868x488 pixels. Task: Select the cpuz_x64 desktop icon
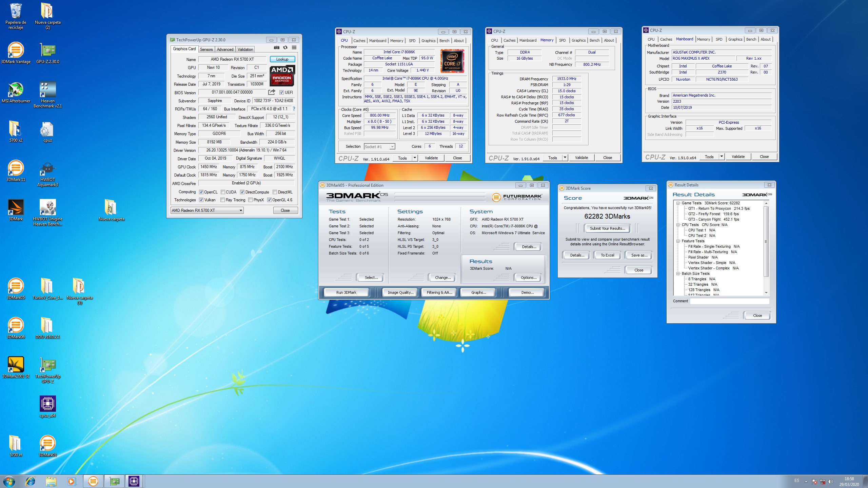coord(47,407)
